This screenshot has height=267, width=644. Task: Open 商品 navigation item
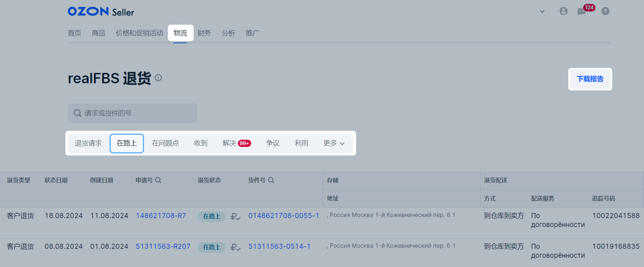[x=98, y=33]
